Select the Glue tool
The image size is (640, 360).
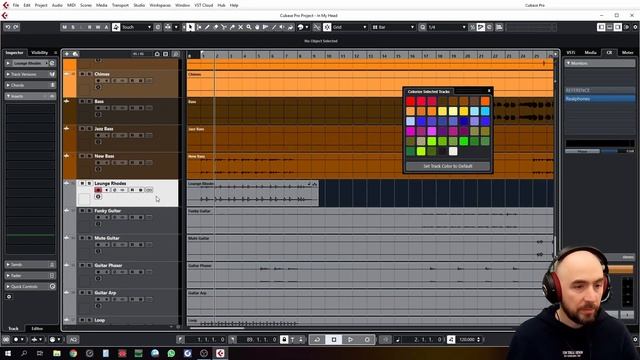point(232,27)
